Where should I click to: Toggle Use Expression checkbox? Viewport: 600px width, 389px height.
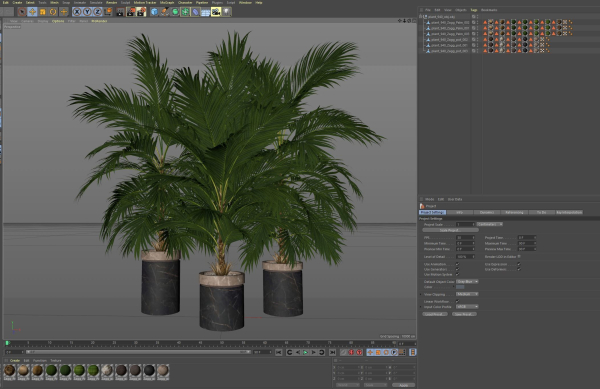pos(519,264)
